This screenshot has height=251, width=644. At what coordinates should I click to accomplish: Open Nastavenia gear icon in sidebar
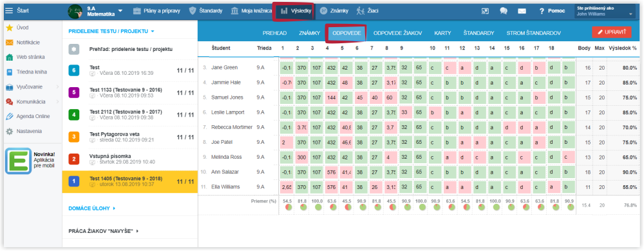(x=9, y=131)
